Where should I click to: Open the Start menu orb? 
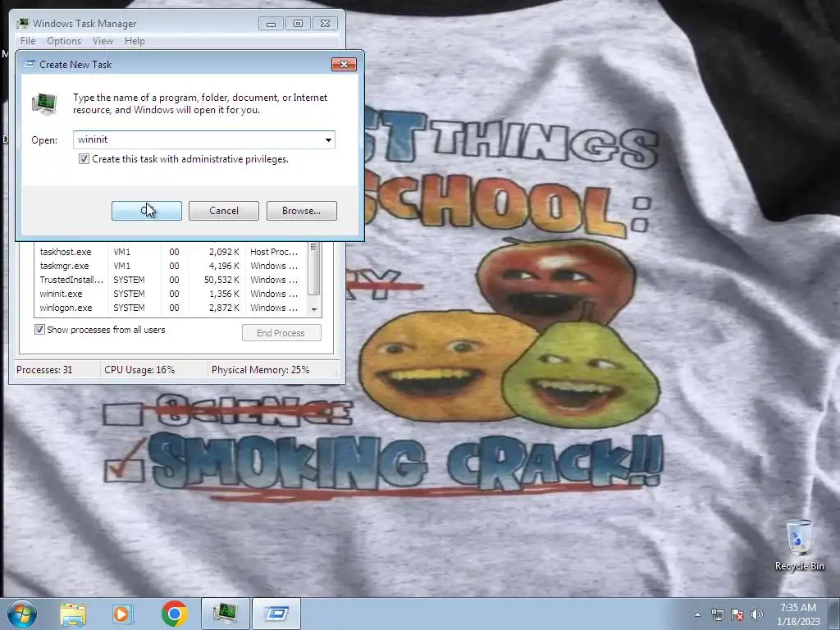(x=22, y=614)
